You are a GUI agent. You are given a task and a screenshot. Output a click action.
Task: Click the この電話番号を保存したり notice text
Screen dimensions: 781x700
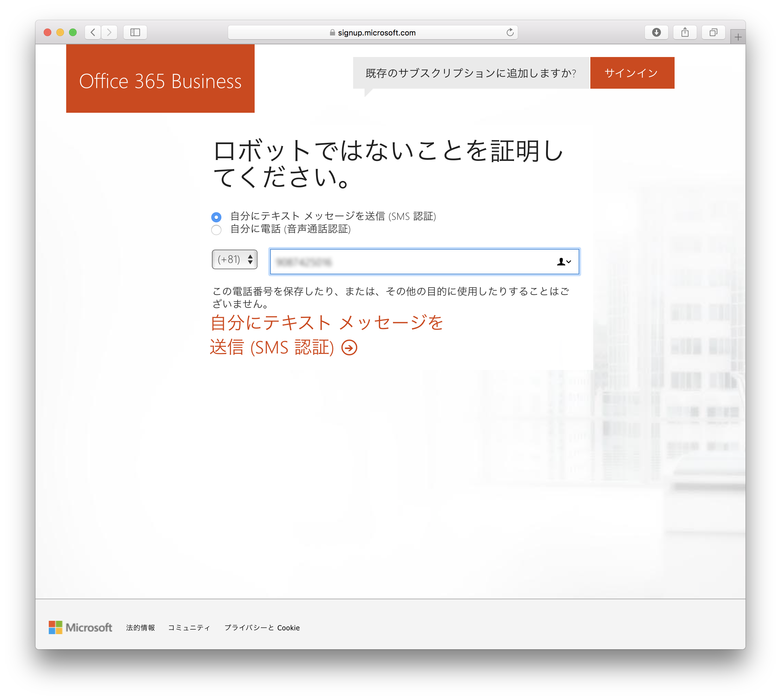point(391,297)
